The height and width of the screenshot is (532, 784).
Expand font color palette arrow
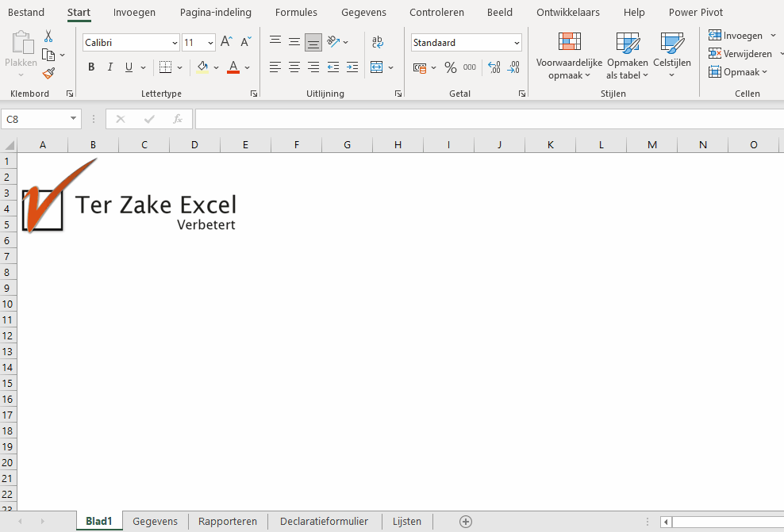coord(247,67)
